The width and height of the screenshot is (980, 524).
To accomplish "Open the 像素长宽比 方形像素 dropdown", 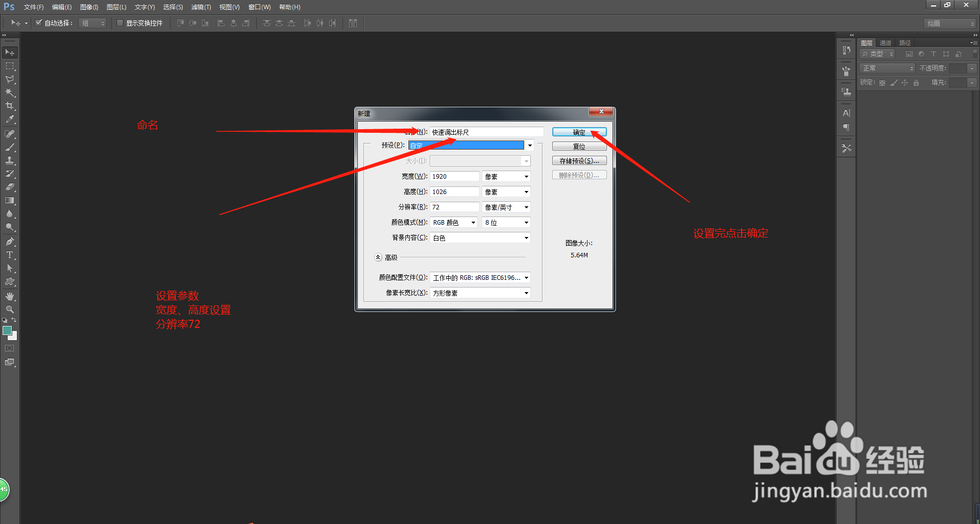I will tap(480, 293).
